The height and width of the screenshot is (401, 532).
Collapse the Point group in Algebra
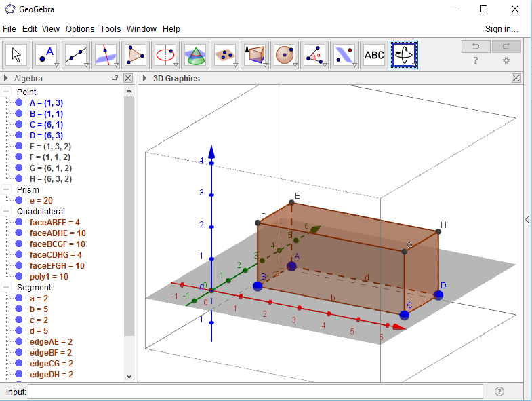[x=6, y=92]
